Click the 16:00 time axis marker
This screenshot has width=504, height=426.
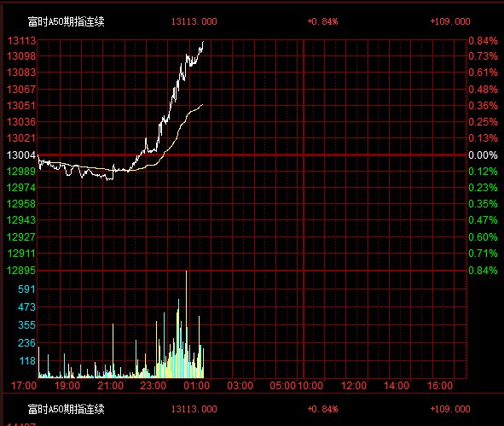[x=440, y=386]
